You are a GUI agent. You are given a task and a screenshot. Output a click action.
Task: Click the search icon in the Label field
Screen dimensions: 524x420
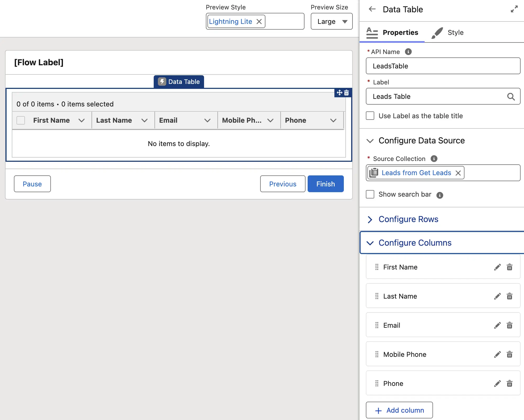511,96
